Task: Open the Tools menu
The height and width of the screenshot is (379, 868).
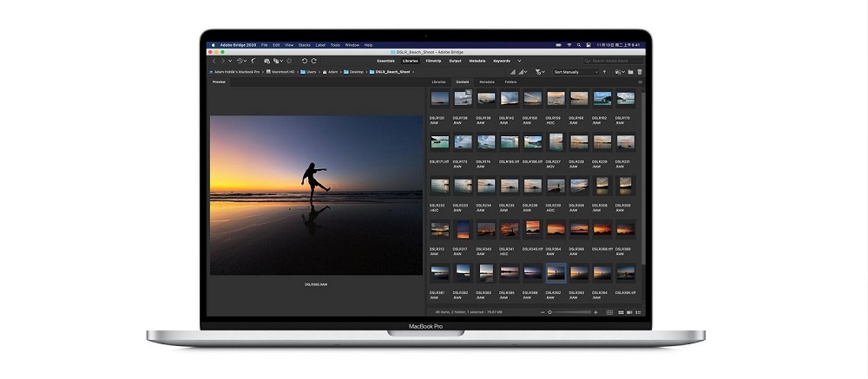Action: [x=335, y=45]
